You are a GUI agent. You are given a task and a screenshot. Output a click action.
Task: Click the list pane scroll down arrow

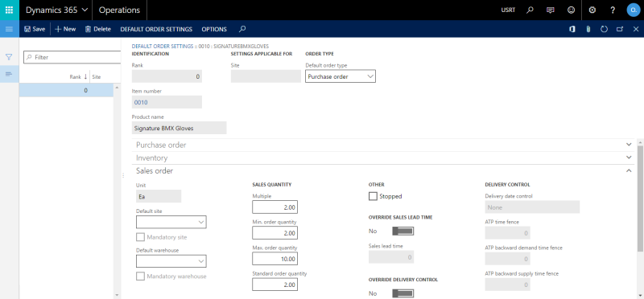coord(117,294)
